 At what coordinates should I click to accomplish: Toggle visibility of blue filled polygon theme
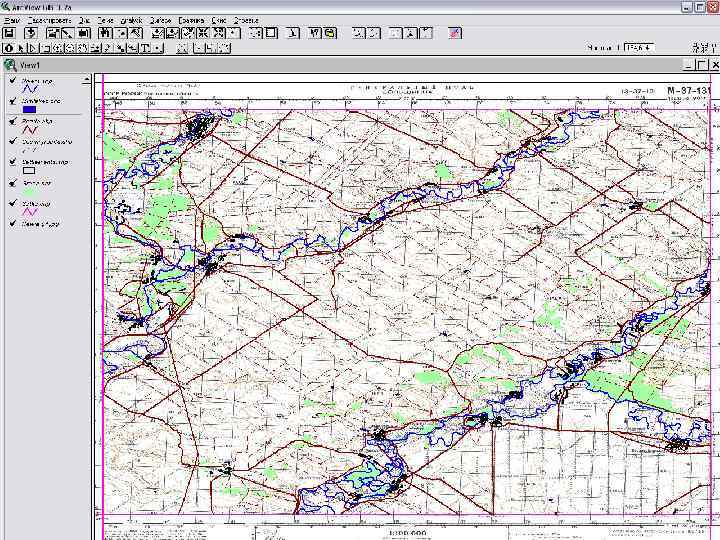coord(12,101)
